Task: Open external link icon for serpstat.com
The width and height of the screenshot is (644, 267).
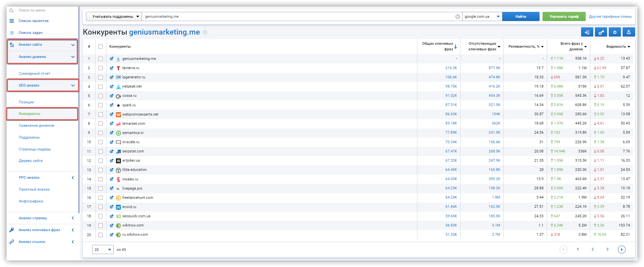Action: point(112,151)
